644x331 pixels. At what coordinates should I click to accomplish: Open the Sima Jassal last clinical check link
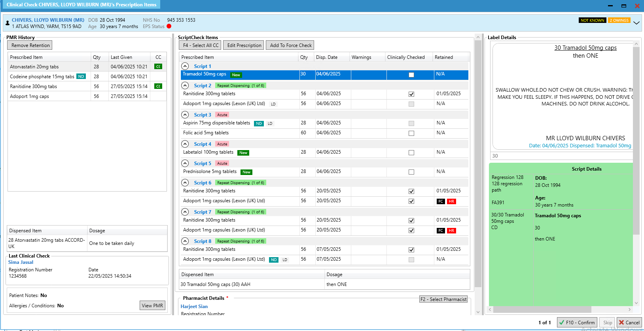[x=21, y=262]
